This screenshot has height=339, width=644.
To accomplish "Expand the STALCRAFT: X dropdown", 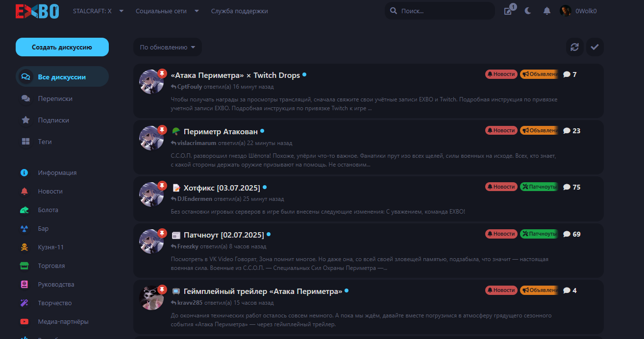I will (x=98, y=11).
